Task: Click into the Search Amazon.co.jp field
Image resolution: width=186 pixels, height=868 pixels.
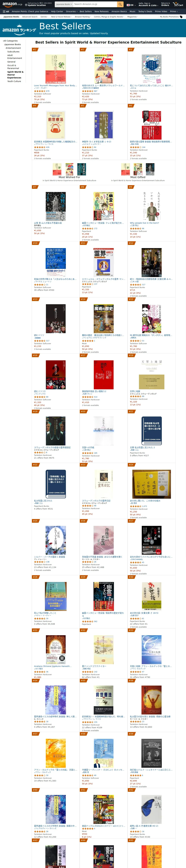Action: (95, 4)
